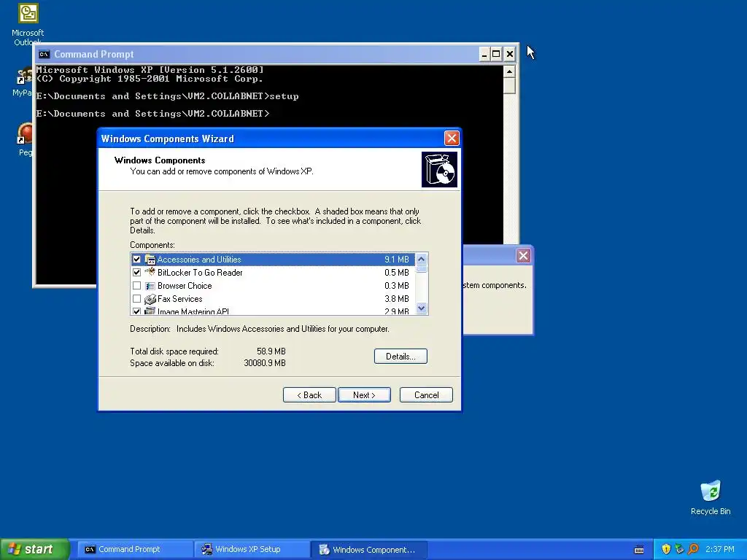Click the 2:37 PM system clock
The width and height of the screenshot is (747, 560).
(x=720, y=549)
